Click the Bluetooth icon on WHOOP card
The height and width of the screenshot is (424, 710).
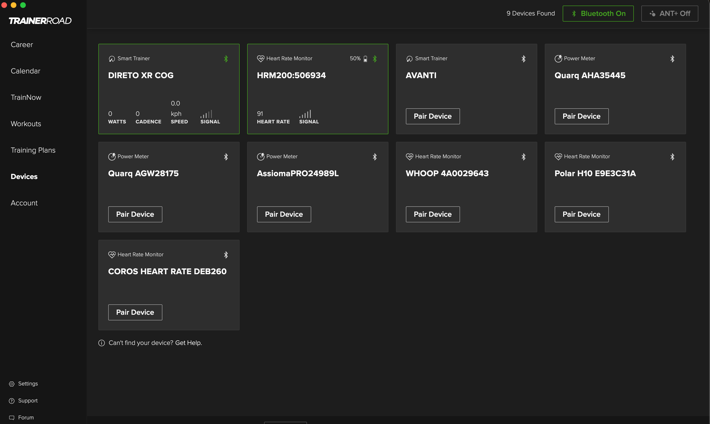tap(523, 157)
